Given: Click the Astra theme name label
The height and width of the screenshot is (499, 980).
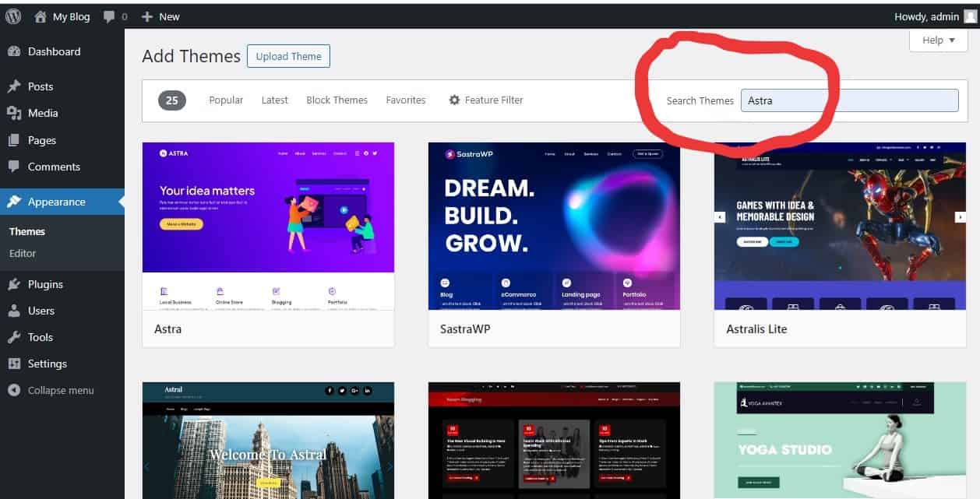Looking at the screenshot, I should click(167, 329).
